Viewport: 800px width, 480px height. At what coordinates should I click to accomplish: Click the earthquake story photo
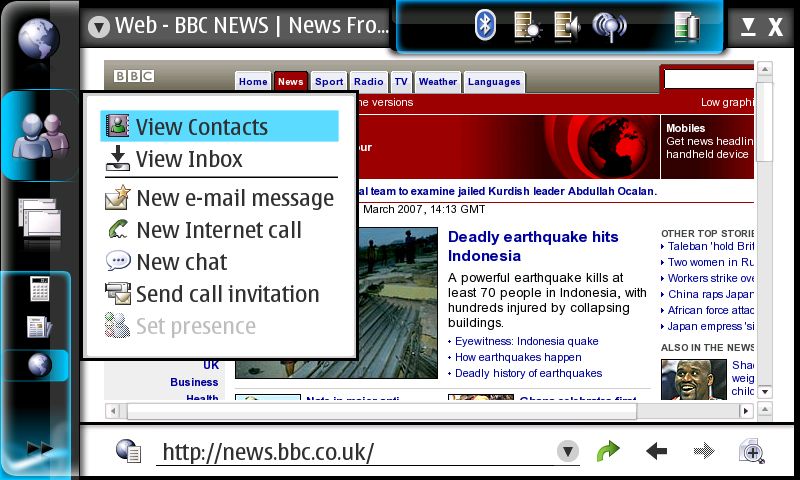pos(397,302)
